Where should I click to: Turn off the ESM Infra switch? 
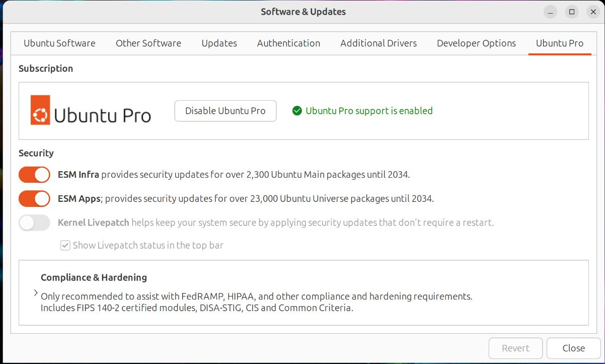point(34,175)
